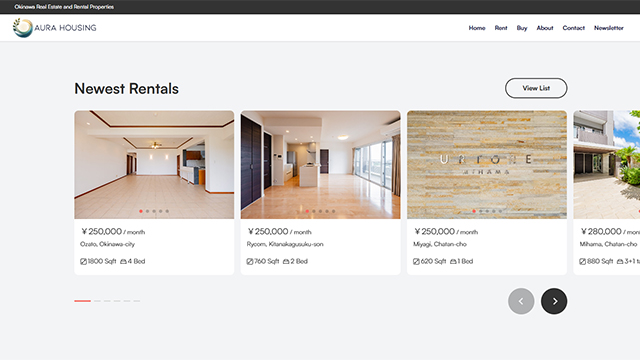Click Okinawa Real Estate and Rental Properties text
The height and width of the screenshot is (360, 640).
(64, 7)
